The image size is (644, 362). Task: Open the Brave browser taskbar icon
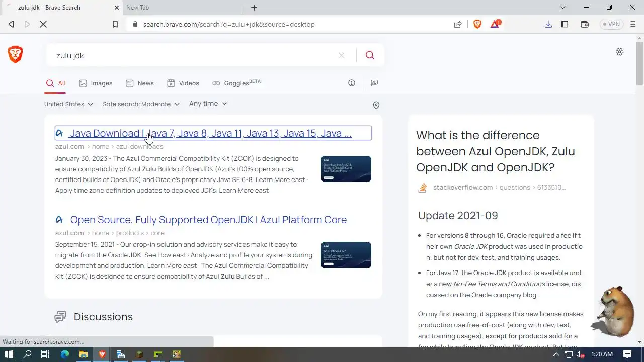tap(102, 354)
